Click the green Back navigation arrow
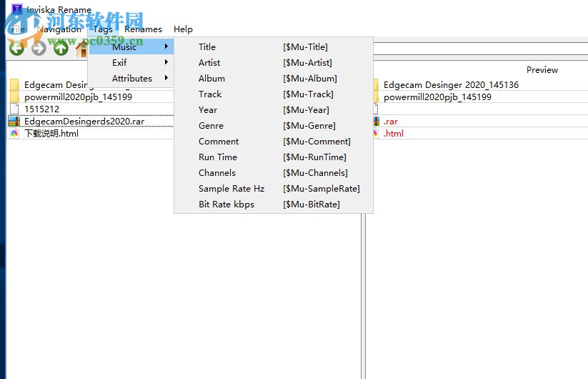Screen dimensions: 588x379 tap(16, 48)
